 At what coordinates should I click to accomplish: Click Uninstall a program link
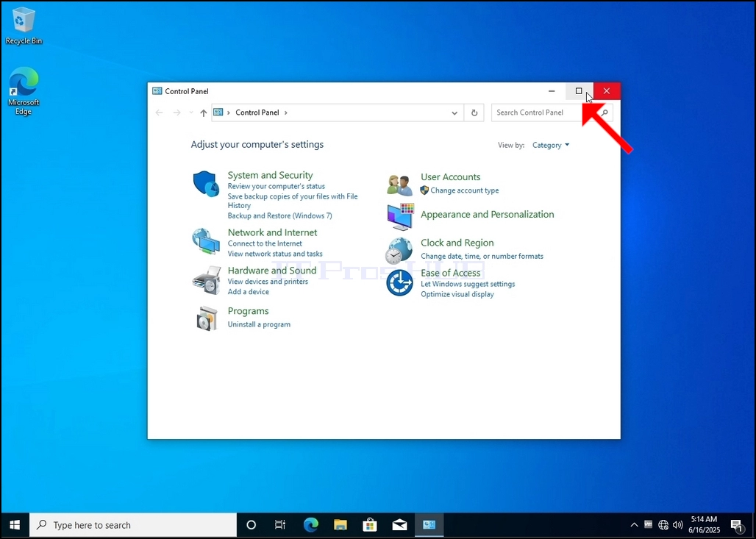click(259, 324)
